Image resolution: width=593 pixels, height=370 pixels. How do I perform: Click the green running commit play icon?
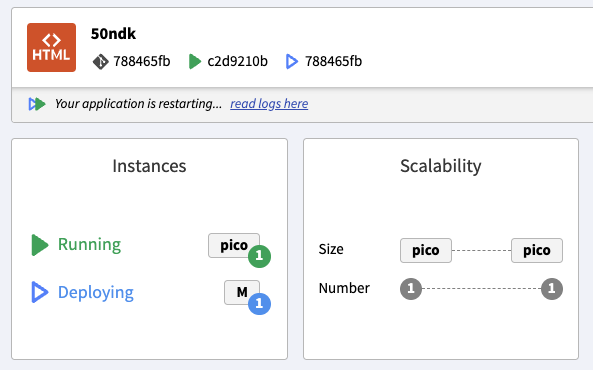pos(195,61)
